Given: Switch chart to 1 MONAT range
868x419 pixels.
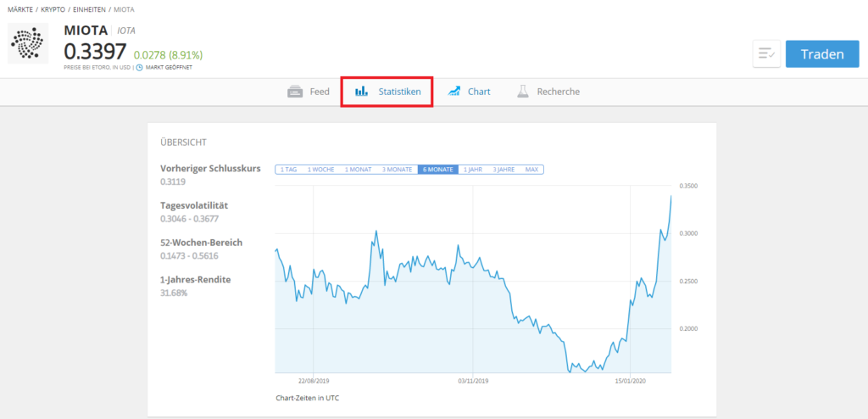Looking at the screenshot, I should (x=359, y=170).
